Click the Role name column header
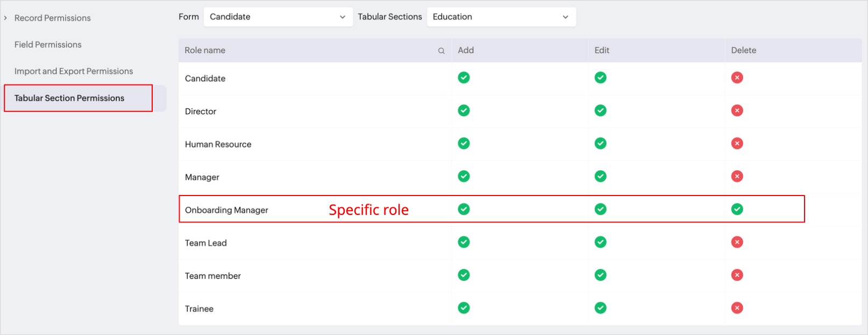Screen dimensions: 868x335 click(205, 51)
